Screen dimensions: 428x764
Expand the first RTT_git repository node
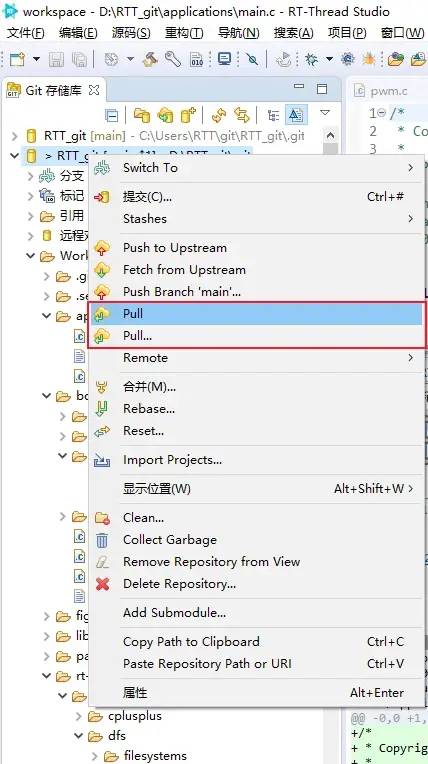click(15, 136)
